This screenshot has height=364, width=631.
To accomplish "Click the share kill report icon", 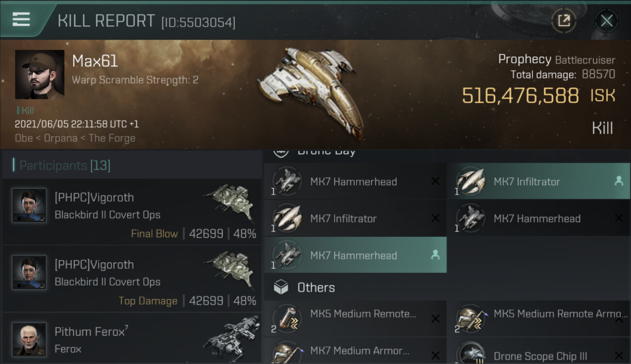I will [x=564, y=20].
